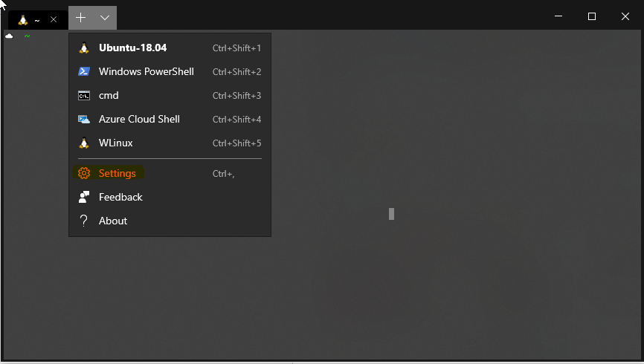Screen dimensions: 644x364
Task: Click the Ubuntu-18.04 penguin icon
Action: pos(84,48)
